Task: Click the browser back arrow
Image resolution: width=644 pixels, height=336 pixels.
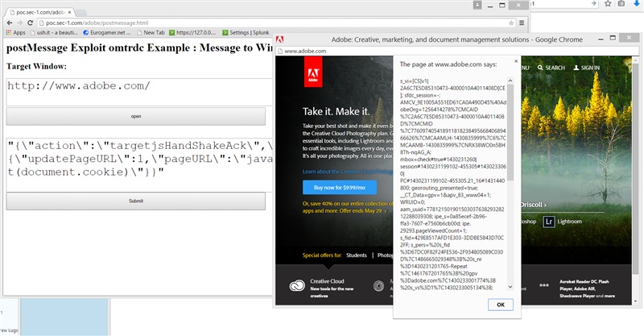Action: click(7, 22)
